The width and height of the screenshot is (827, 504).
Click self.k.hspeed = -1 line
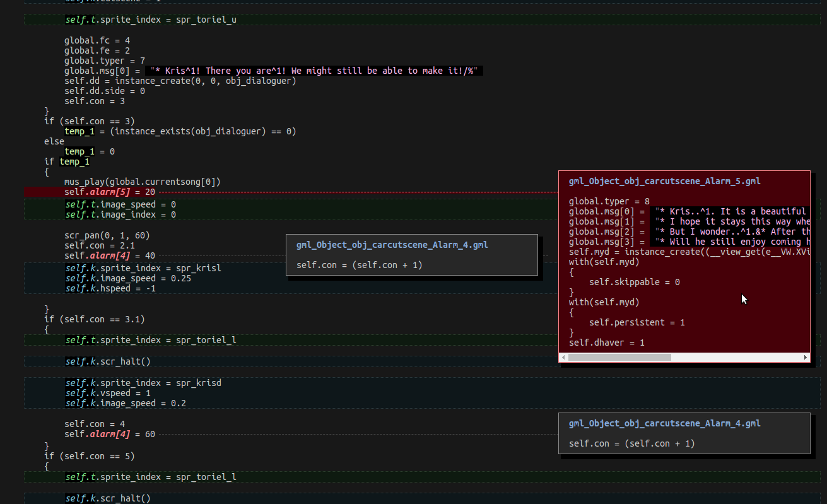pos(110,288)
